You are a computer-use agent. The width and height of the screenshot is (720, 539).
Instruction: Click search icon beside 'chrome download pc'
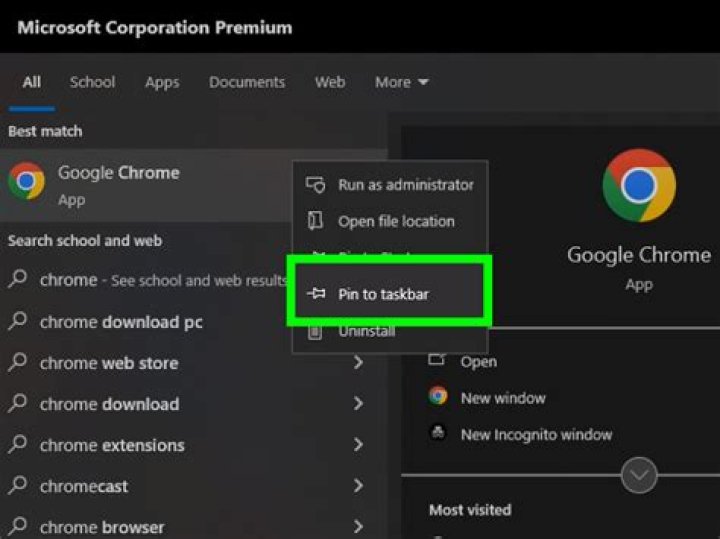17,321
